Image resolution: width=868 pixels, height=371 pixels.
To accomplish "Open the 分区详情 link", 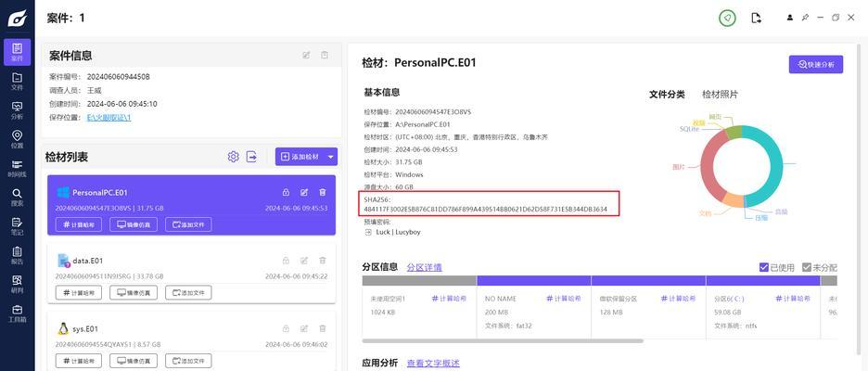I will click(424, 267).
